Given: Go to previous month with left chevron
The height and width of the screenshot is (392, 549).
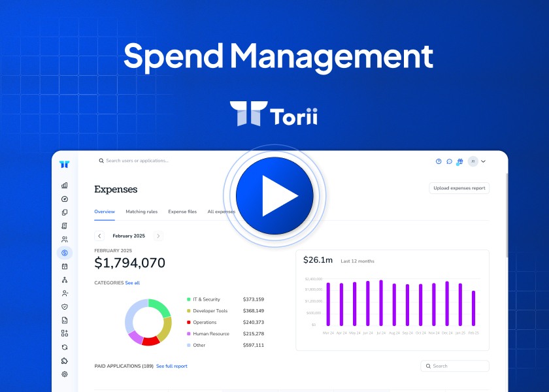Looking at the screenshot, I should point(99,236).
